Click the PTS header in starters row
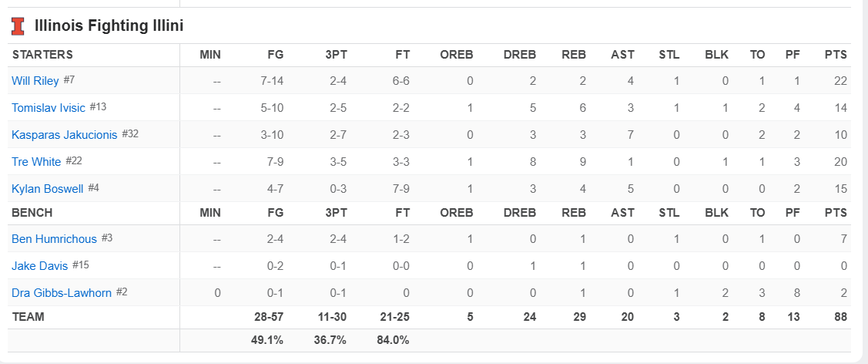This screenshot has height=364, width=868. [x=835, y=55]
